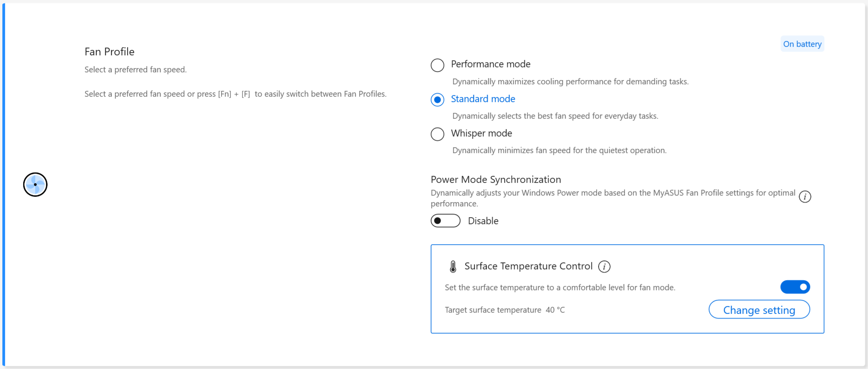
Task: Click the Whisper mode label text
Action: [x=481, y=133]
